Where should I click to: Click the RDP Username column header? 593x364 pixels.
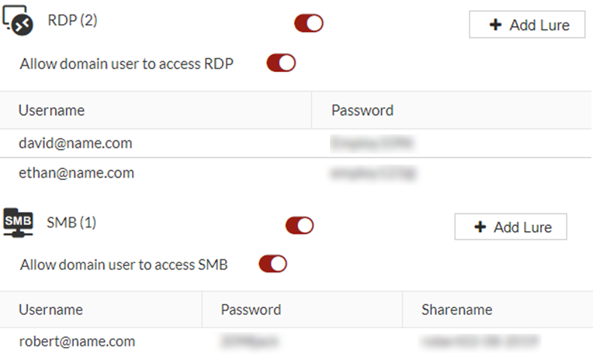tap(52, 110)
